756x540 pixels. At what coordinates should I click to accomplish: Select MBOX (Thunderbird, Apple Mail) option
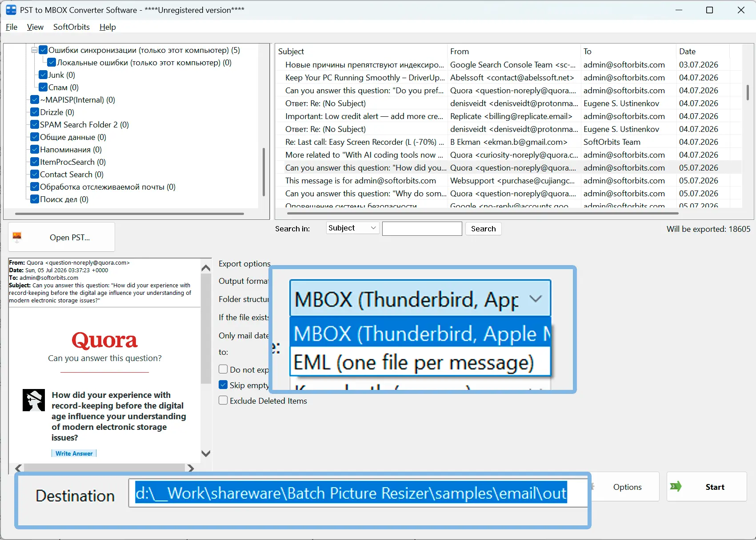point(420,333)
